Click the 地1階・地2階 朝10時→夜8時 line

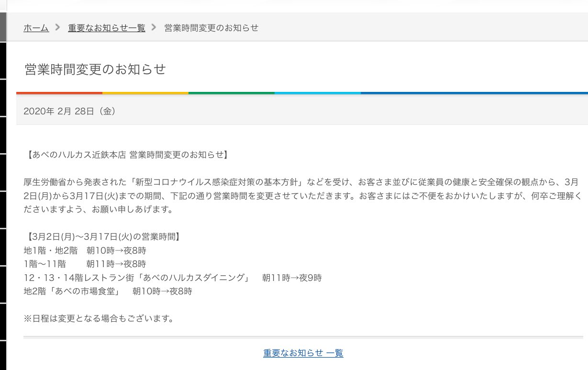(x=85, y=250)
